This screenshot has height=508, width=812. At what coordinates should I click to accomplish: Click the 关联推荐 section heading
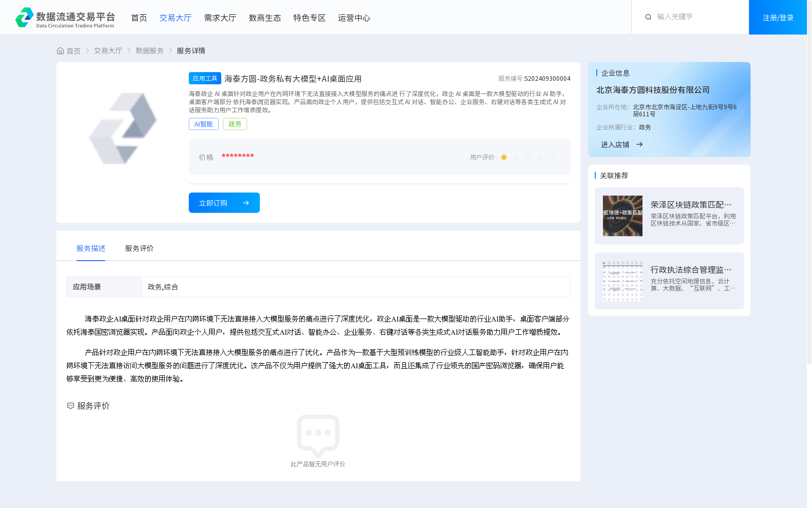(614, 176)
